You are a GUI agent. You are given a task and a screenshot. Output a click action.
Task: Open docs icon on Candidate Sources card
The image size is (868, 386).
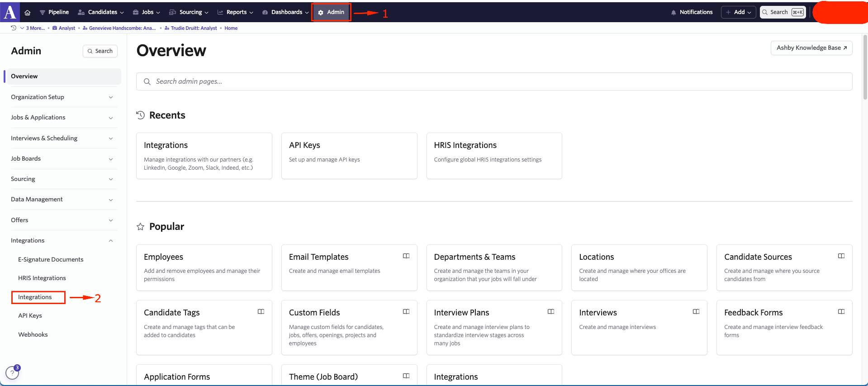pos(841,256)
